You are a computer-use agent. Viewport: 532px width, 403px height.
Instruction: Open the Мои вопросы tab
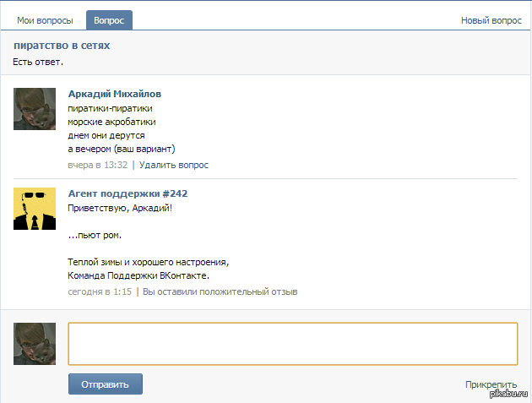coord(43,20)
